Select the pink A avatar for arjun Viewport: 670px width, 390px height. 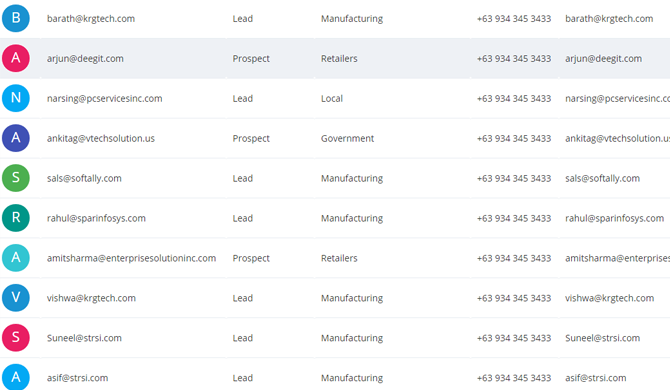[x=16, y=58]
